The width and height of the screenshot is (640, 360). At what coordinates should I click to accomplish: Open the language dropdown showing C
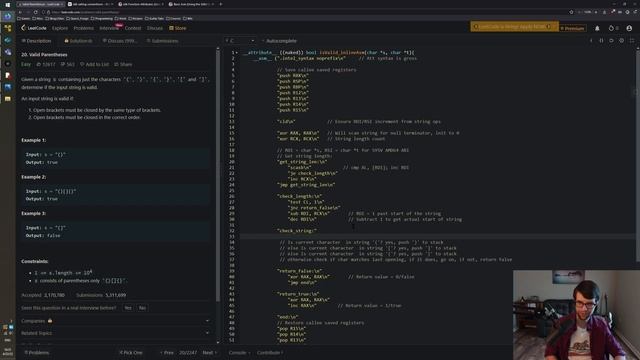[240, 41]
